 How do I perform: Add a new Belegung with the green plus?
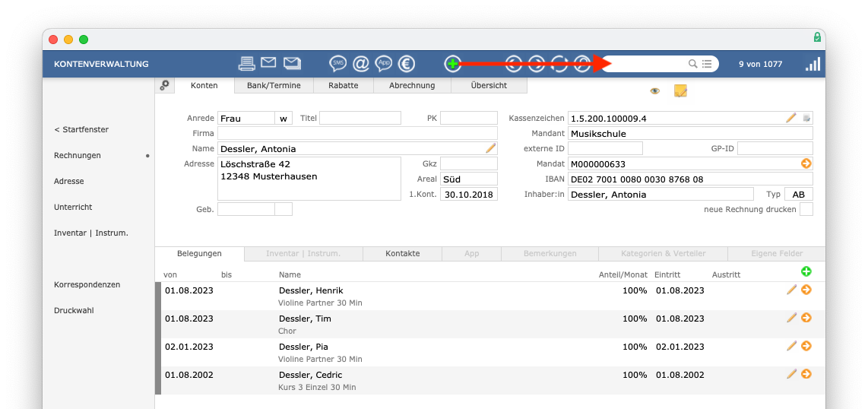(x=806, y=271)
